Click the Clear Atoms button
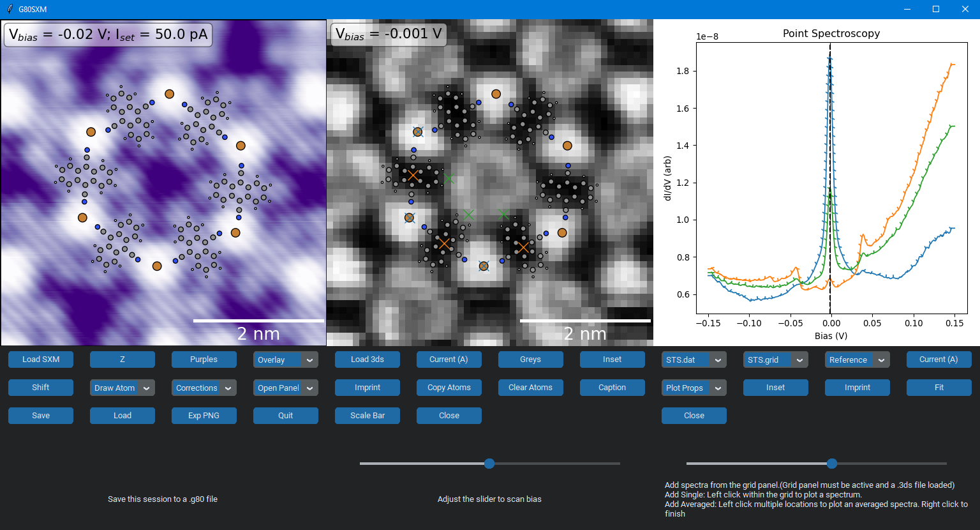Viewport: 980px width, 530px height. point(531,388)
